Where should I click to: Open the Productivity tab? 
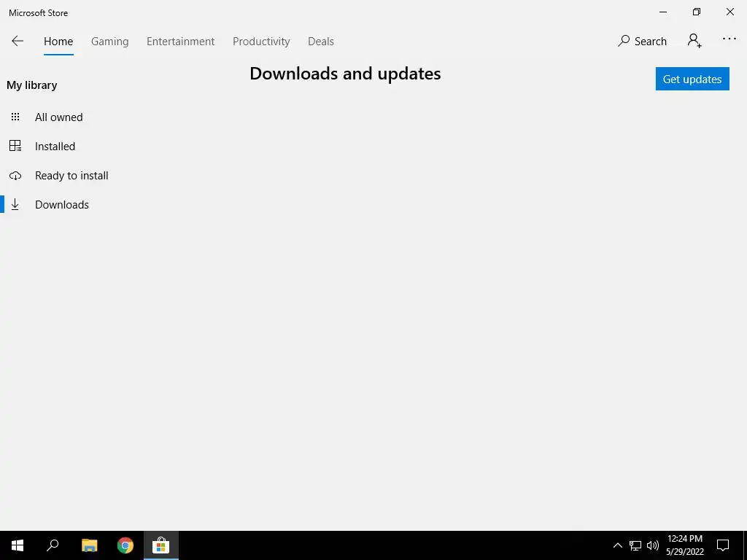point(261,42)
